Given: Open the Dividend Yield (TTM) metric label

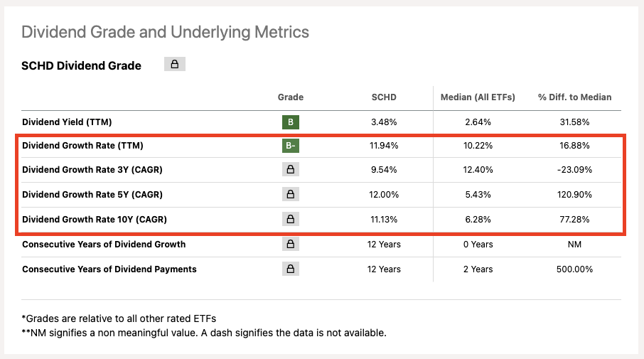Looking at the screenshot, I should click(67, 122).
